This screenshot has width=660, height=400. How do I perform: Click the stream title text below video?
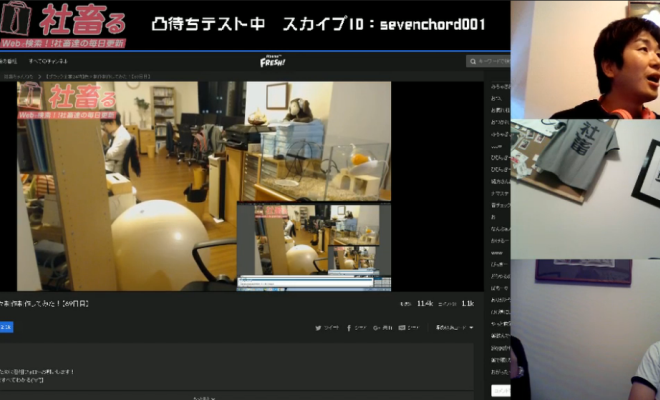(45, 302)
